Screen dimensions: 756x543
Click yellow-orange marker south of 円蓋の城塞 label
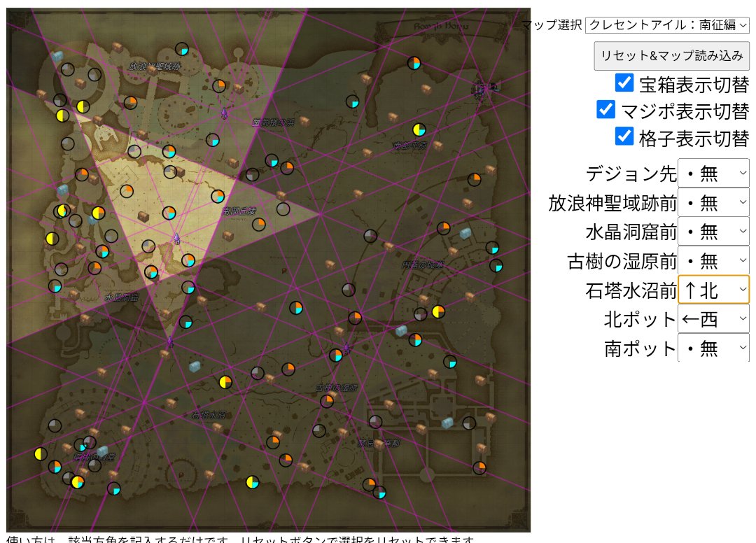pos(437,311)
